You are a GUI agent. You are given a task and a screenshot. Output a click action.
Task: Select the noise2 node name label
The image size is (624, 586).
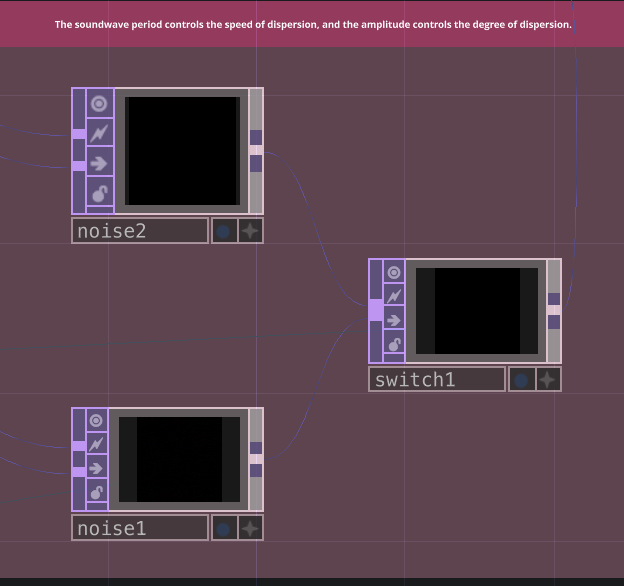(x=140, y=231)
